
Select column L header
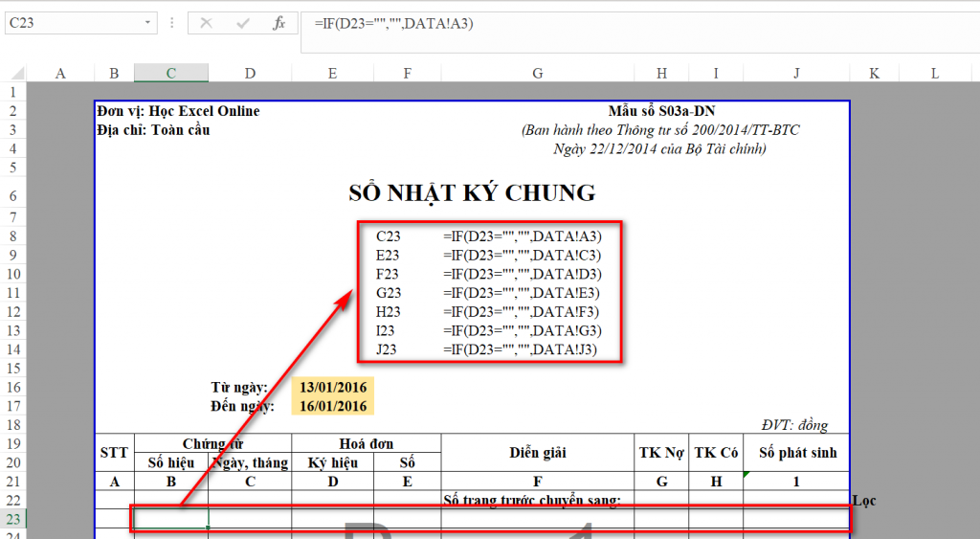[x=935, y=73]
